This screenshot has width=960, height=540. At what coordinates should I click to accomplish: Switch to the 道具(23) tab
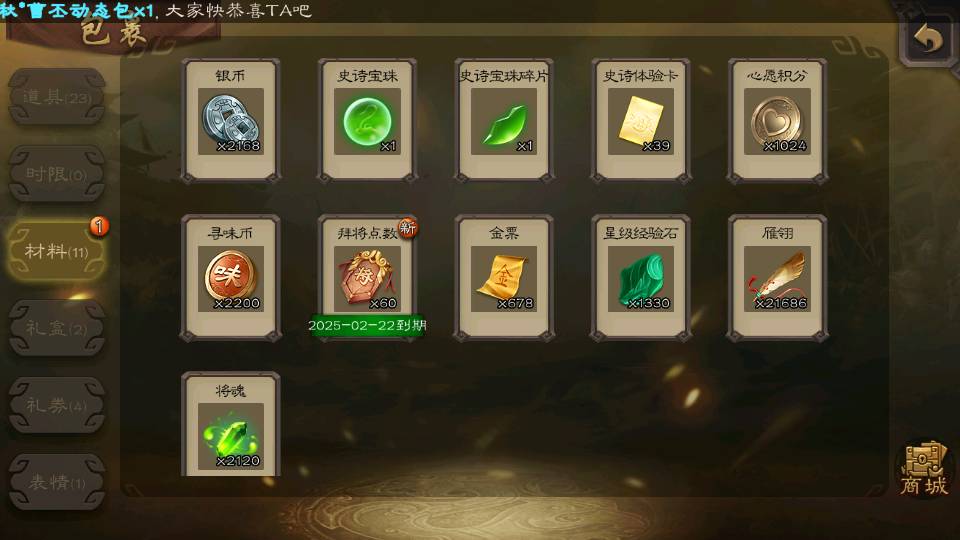point(57,97)
